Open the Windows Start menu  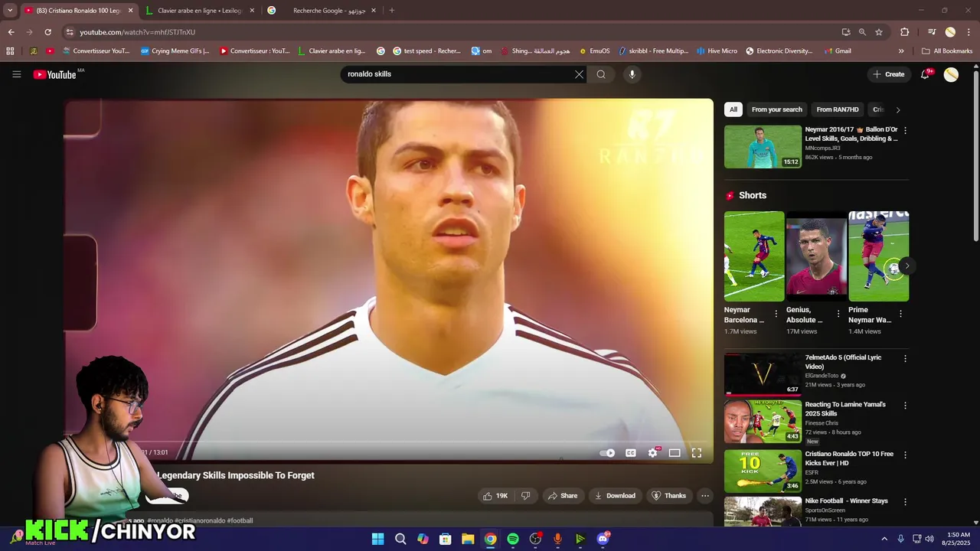pyautogui.click(x=377, y=539)
